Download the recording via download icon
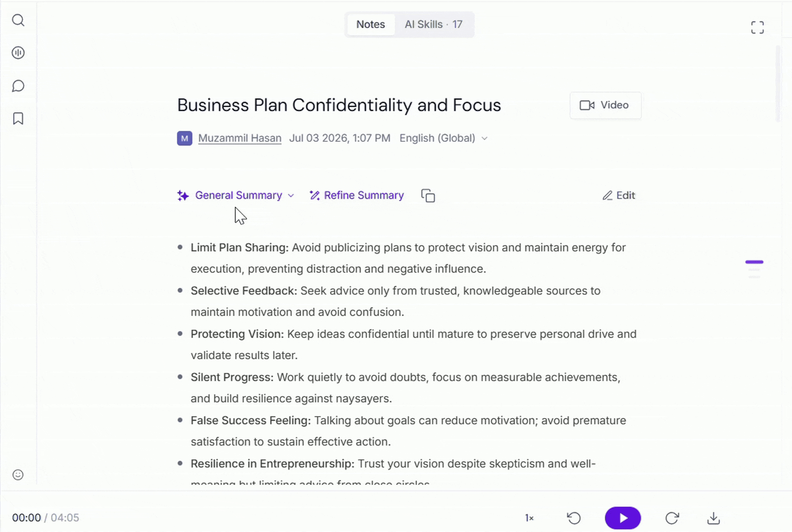 point(713,518)
